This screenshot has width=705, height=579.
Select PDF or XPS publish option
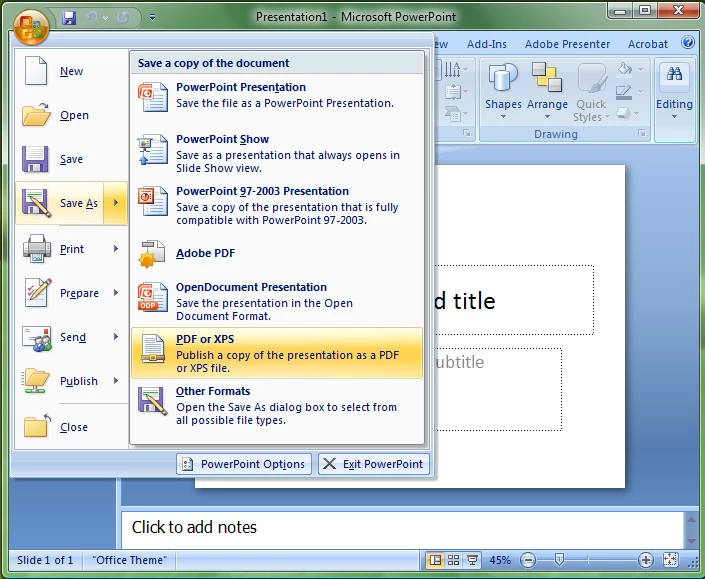(x=277, y=353)
